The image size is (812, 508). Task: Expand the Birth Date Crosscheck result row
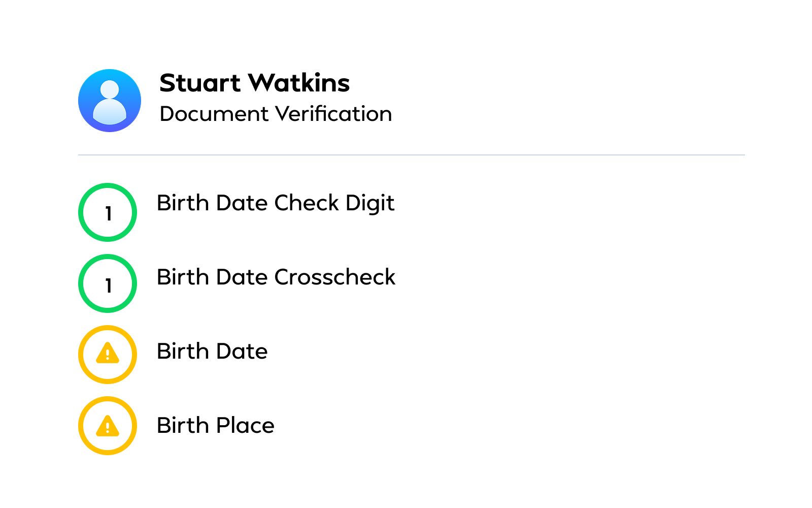(276, 277)
